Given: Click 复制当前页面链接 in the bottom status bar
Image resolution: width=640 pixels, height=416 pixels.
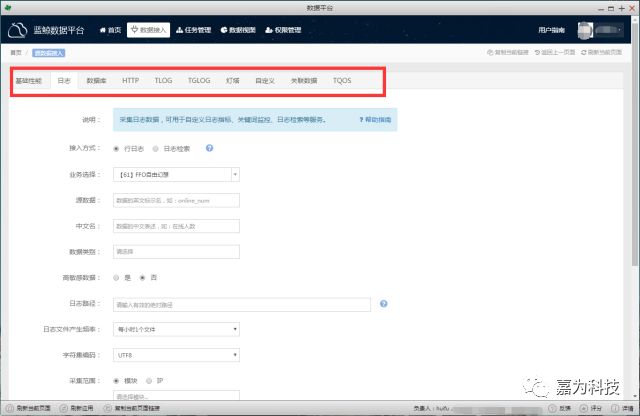Looking at the screenshot, I should (x=132, y=408).
